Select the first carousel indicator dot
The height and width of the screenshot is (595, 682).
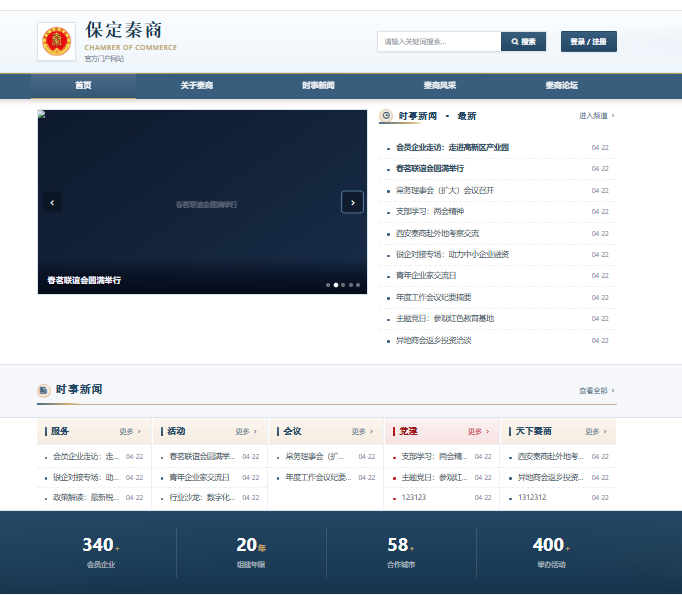click(x=328, y=285)
